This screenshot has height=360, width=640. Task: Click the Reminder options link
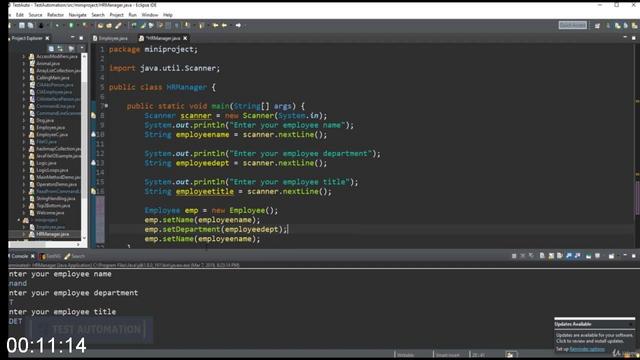tap(587, 349)
